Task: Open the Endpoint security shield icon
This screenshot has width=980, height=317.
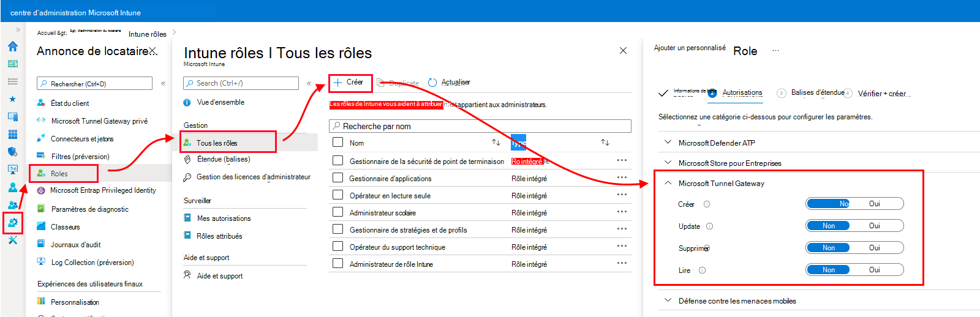Action: pos(12,152)
